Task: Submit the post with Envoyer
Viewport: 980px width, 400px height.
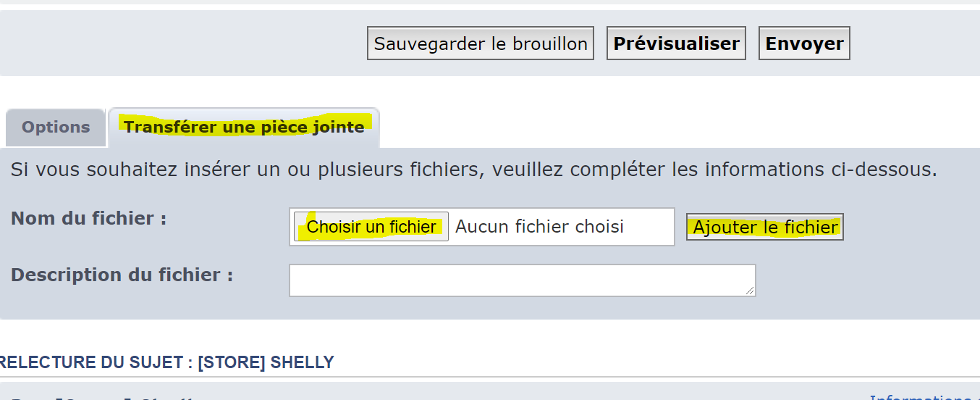Action: 803,43
